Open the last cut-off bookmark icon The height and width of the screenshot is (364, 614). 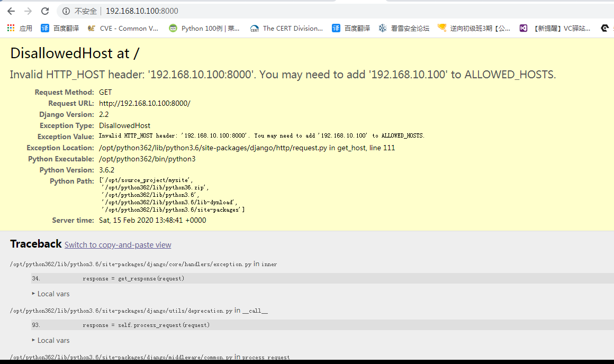pos(605,28)
